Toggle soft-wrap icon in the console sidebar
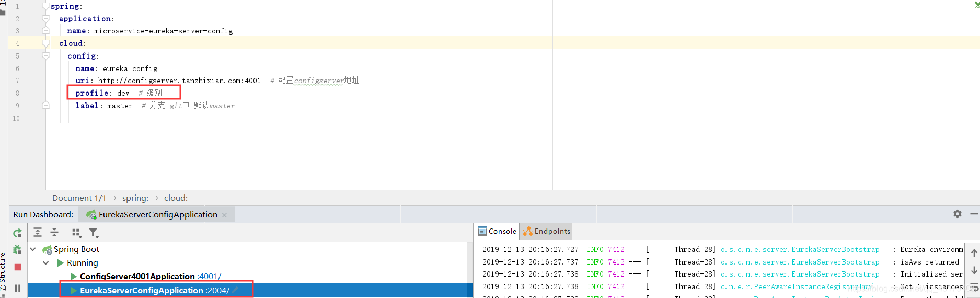Viewport: 980px width, 298px height. click(974, 288)
